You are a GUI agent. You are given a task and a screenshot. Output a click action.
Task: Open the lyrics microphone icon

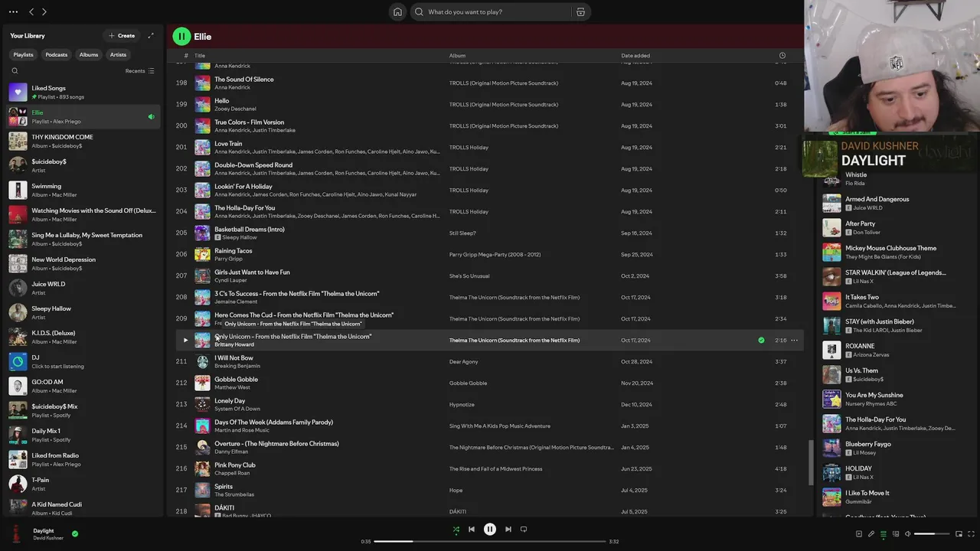tap(871, 533)
